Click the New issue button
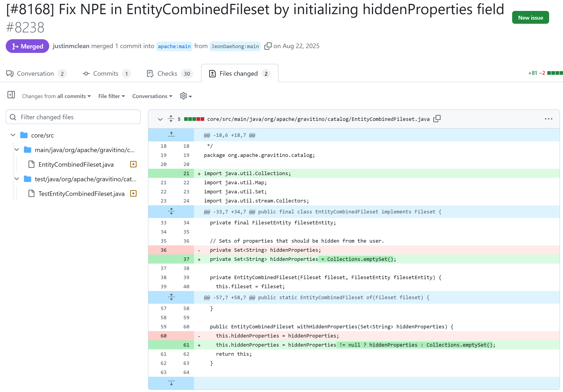 530,18
